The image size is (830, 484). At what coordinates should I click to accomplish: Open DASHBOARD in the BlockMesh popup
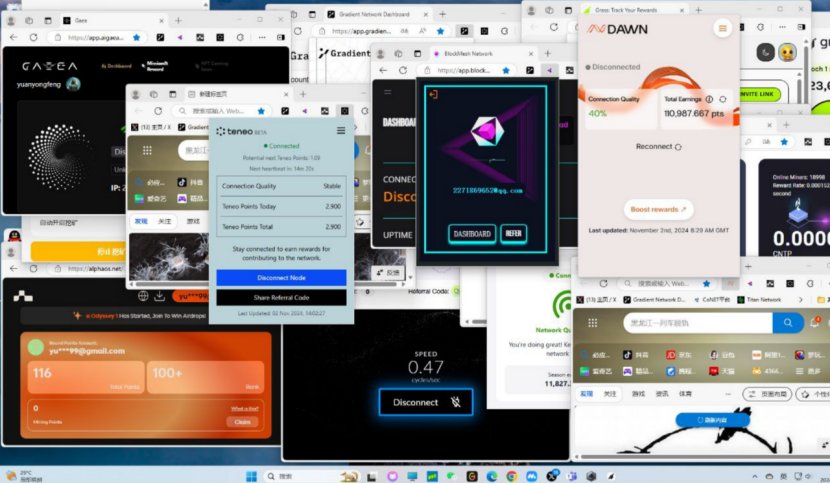pos(472,234)
